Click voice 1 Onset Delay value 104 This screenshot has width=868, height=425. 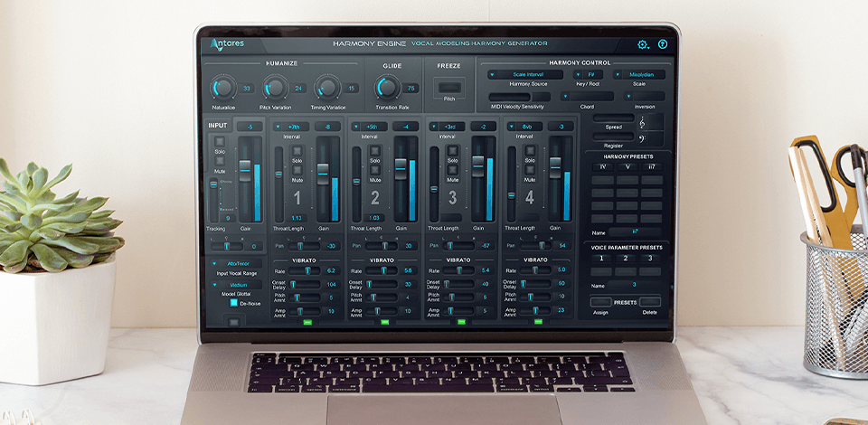point(331,285)
